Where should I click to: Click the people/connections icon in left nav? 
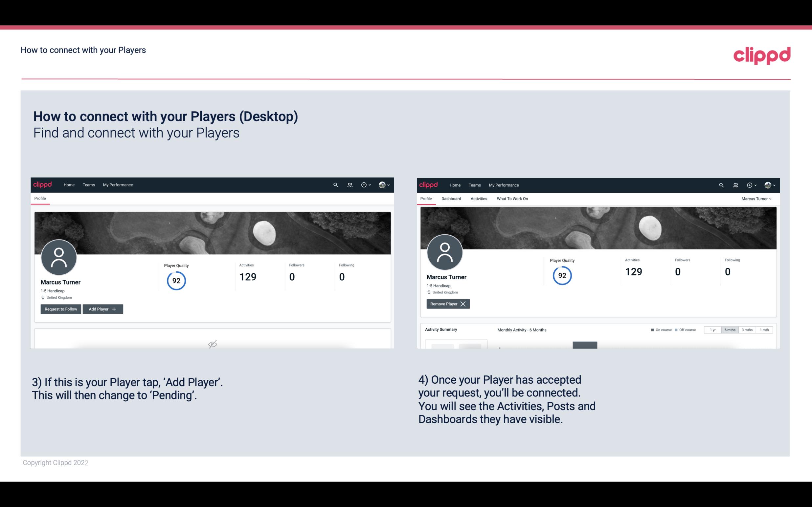pyautogui.click(x=349, y=185)
